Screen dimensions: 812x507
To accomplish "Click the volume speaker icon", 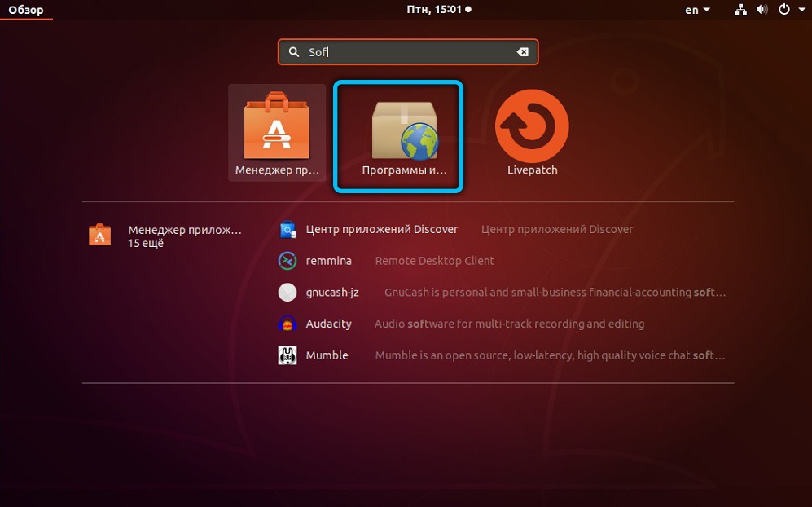I will [762, 9].
